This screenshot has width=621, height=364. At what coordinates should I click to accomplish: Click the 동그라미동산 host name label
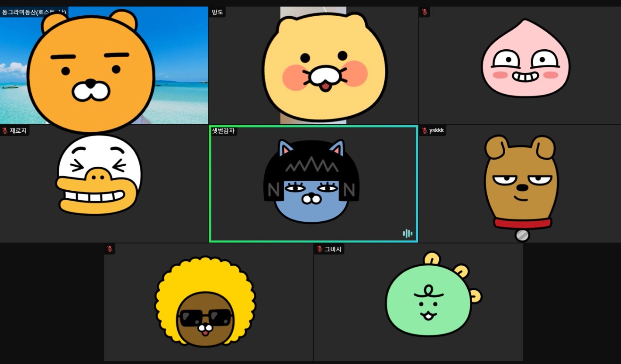coord(34,12)
